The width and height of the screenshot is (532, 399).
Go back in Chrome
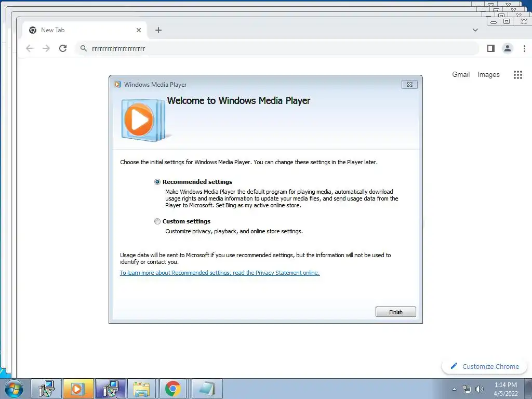[x=30, y=48]
